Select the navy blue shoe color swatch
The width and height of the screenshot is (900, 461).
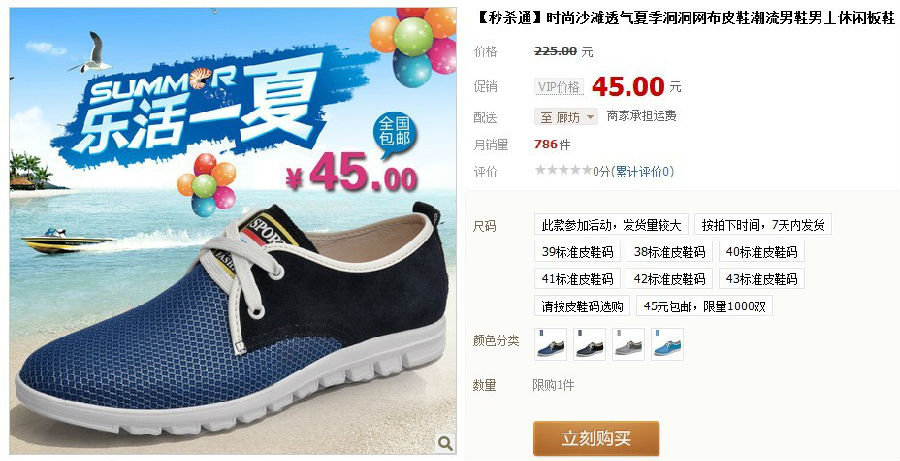[550, 344]
